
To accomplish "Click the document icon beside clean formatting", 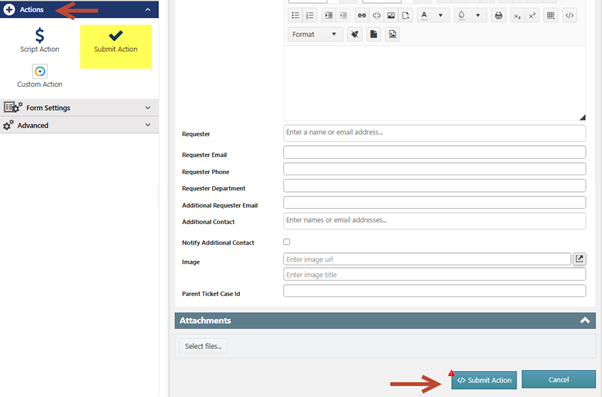I will click(x=374, y=34).
